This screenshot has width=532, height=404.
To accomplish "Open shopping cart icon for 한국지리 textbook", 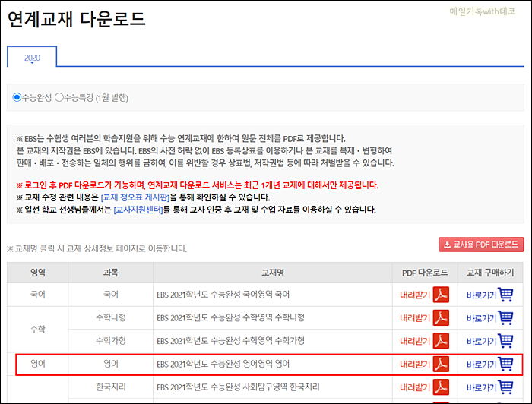I will click(x=505, y=387).
